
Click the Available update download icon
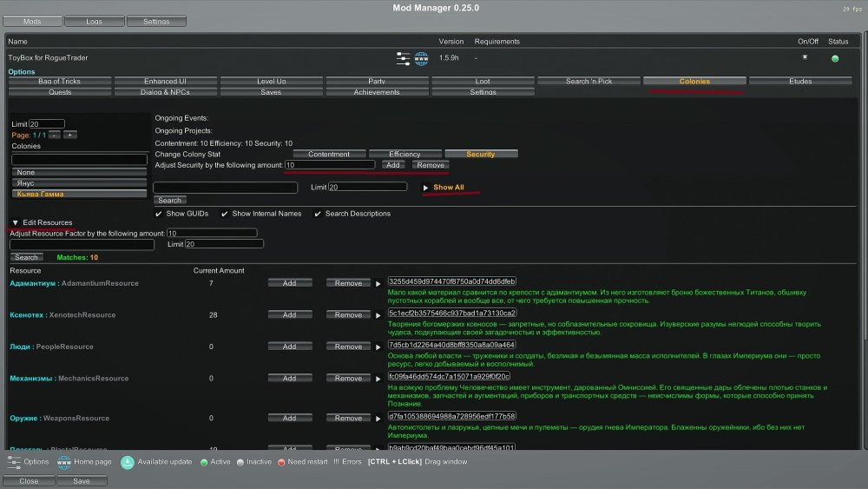[x=127, y=462]
